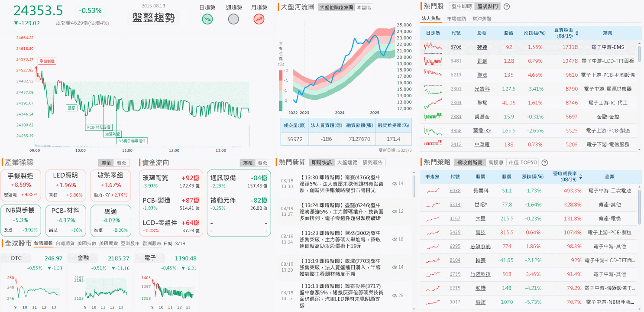Open the help icon beside 熱門股 tabs
644x312 pixels.
click(507, 6)
